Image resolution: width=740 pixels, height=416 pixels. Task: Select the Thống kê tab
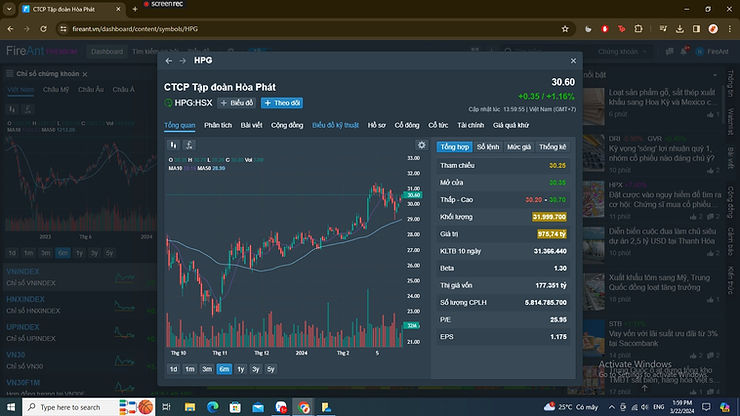[552, 147]
